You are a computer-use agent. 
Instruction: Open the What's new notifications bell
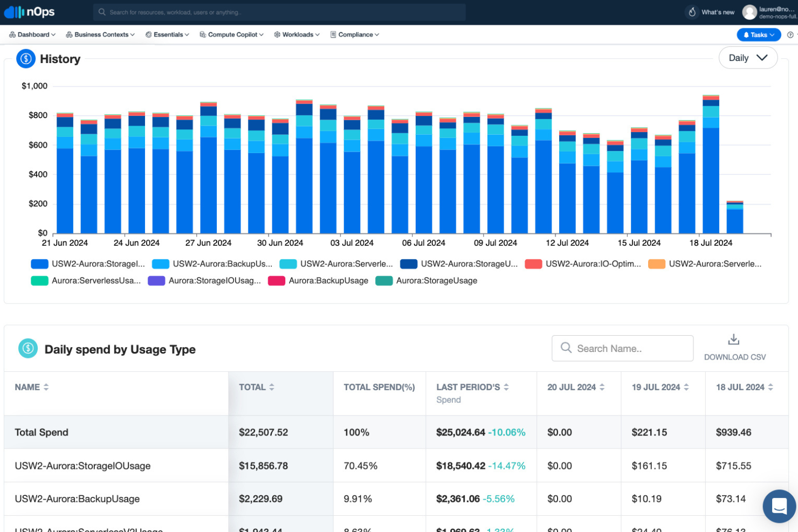692,12
